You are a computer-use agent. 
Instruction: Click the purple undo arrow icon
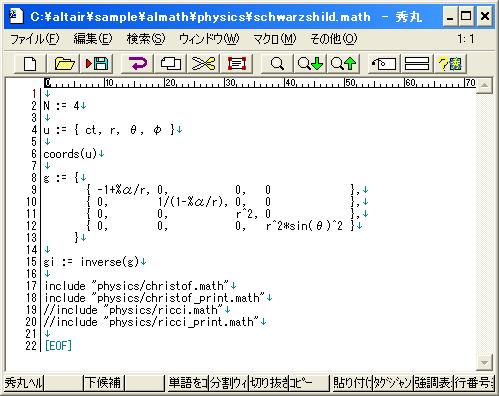click(137, 64)
